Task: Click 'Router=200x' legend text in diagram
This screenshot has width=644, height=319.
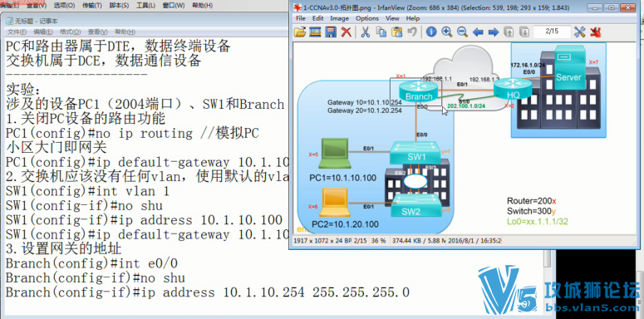Action: click(532, 201)
